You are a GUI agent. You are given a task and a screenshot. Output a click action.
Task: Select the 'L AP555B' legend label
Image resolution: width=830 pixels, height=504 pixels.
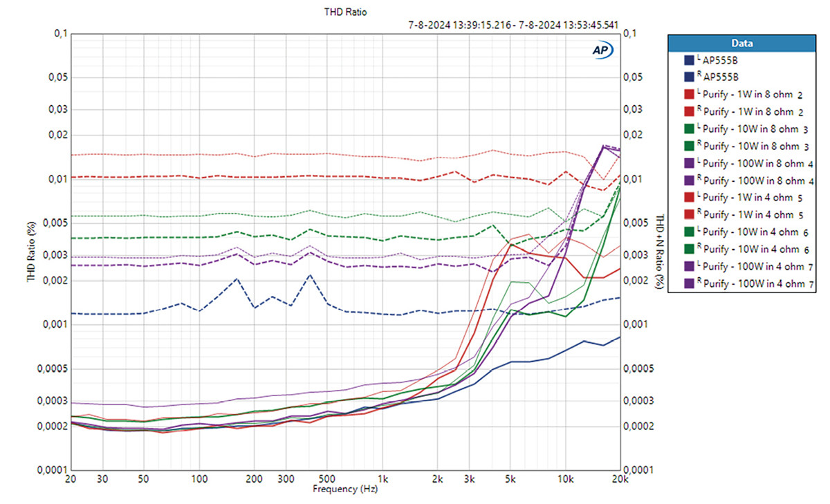(x=719, y=61)
